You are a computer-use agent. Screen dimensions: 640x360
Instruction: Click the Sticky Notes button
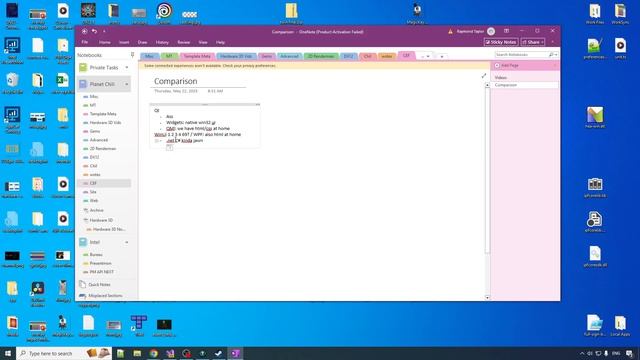point(501,42)
